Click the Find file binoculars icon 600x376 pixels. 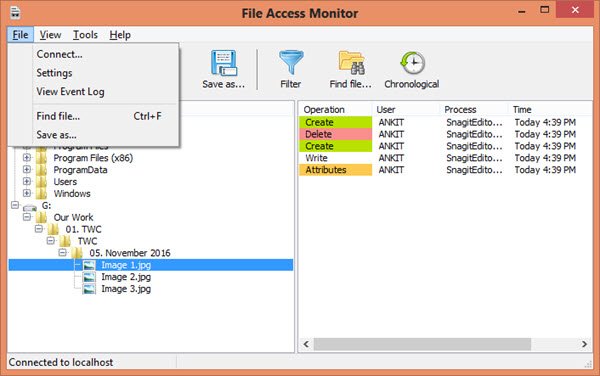(352, 62)
